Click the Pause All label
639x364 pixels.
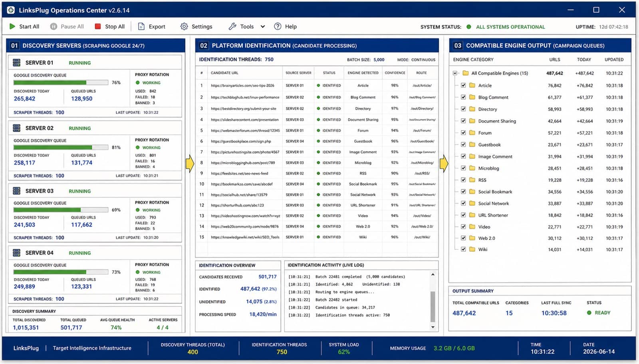pyautogui.click(x=72, y=26)
